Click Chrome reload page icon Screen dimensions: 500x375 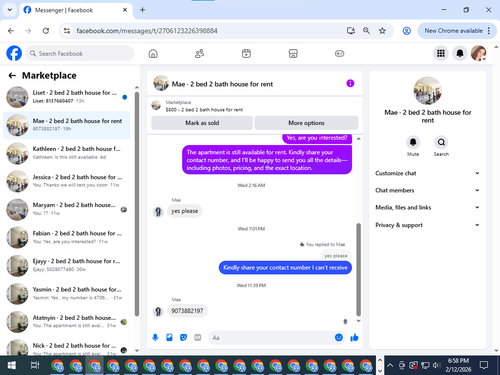click(46, 31)
